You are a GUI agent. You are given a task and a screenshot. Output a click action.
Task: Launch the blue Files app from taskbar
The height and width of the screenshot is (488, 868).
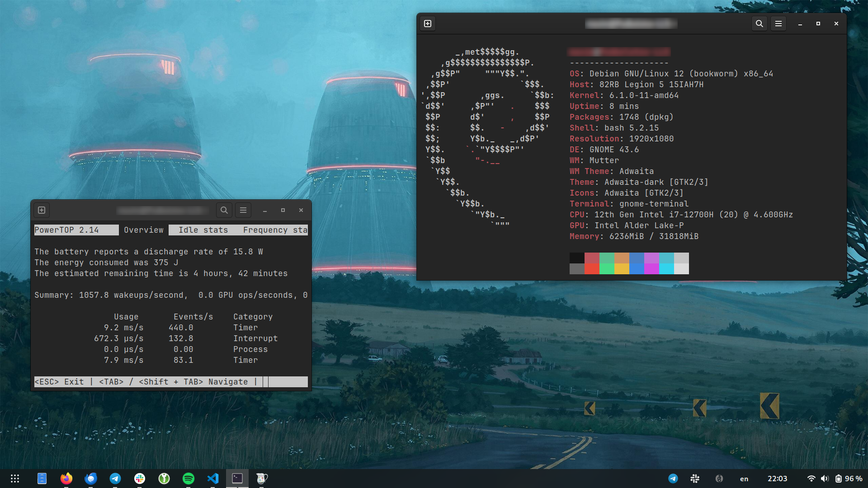(x=42, y=479)
